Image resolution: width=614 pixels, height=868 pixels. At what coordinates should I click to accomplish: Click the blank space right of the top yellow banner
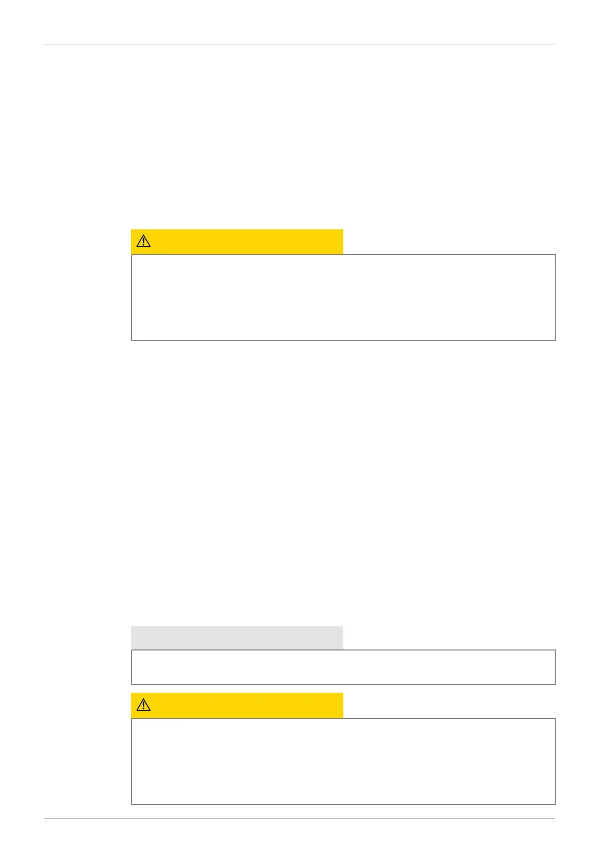pyautogui.click(x=449, y=241)
